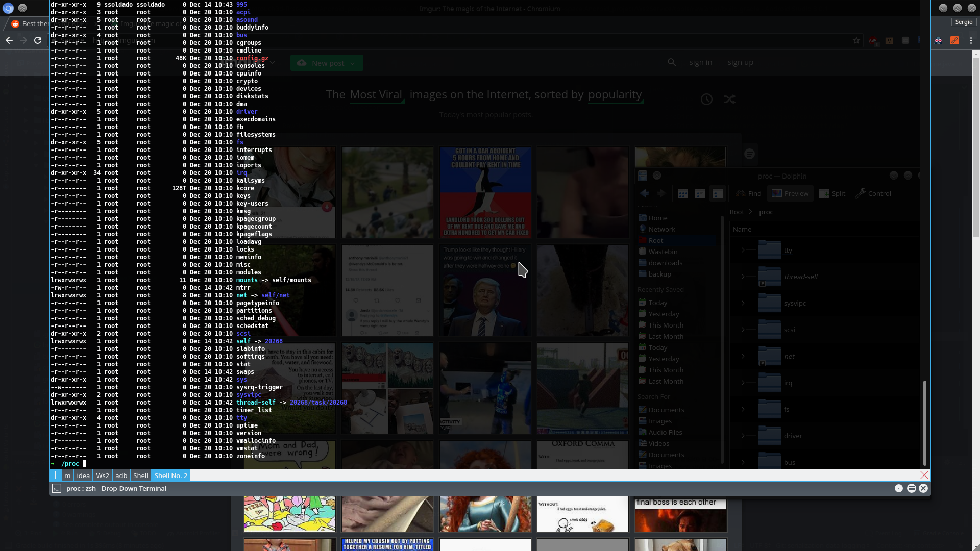Expand the 'thread-self' folder in Dolphin

pyautogui.click(x=743, y=277)
